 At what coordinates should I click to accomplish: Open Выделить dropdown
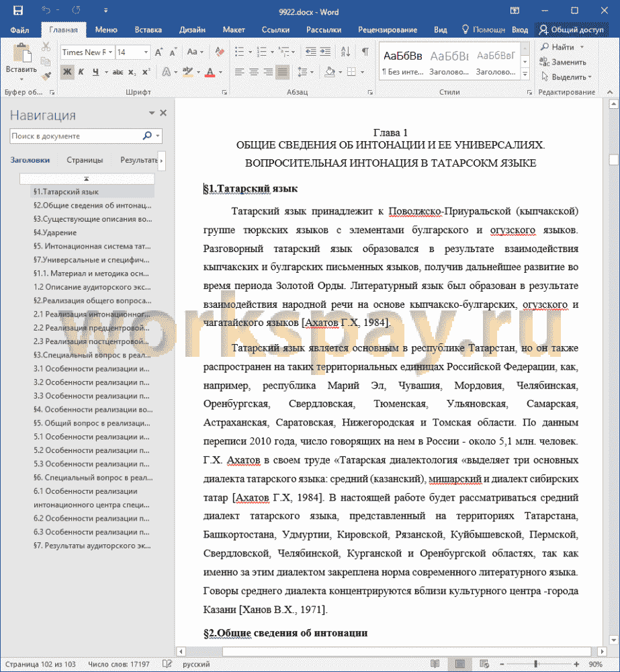point(566,77)
